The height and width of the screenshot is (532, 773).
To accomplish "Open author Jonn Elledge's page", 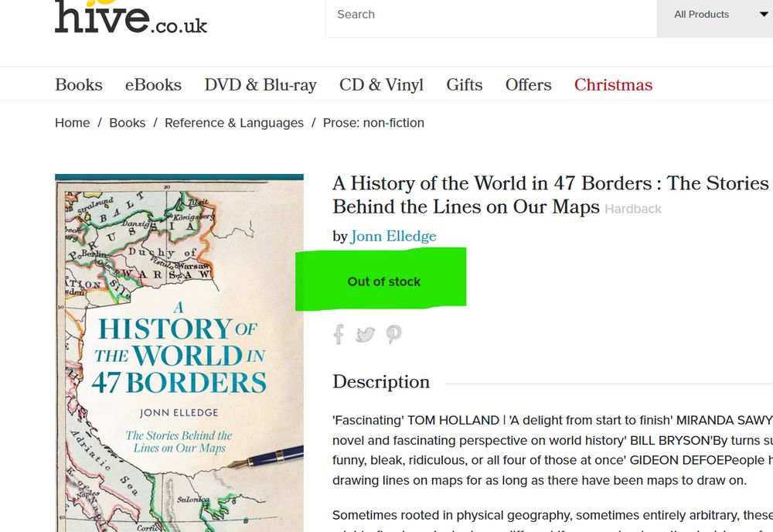I will tap(393, 237).
